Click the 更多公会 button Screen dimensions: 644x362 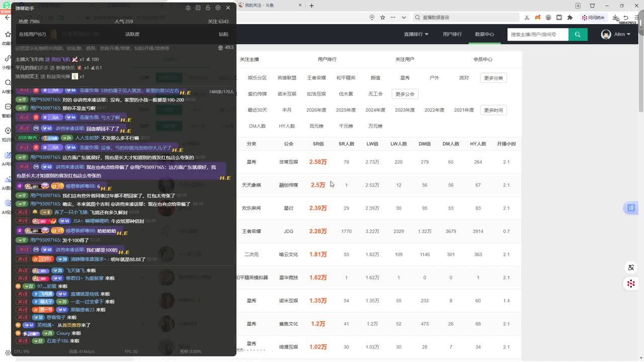click(405, 94)
